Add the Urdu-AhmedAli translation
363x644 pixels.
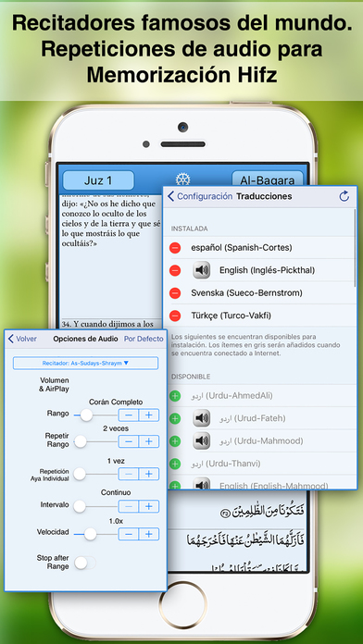(175, 396)
